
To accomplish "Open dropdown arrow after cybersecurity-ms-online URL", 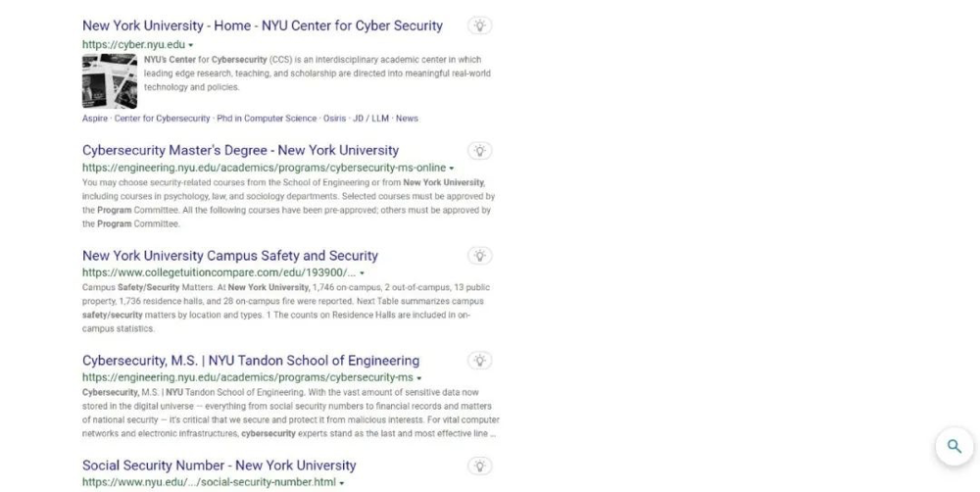I will click(451, 169).
